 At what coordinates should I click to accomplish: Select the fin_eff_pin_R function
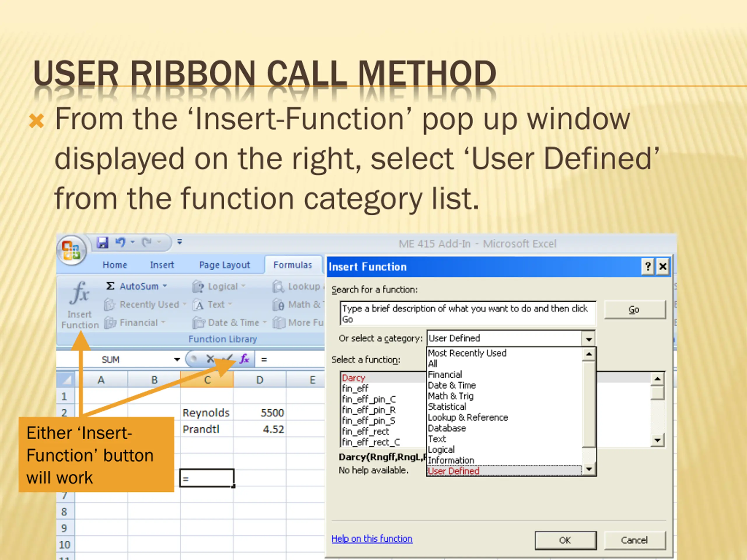click(384, 410)
